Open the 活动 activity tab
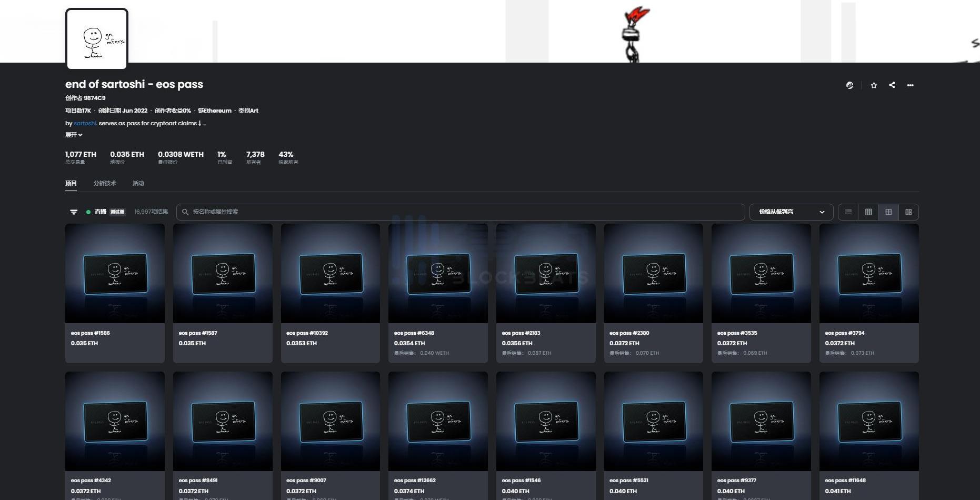980x500 pixels. coord(138,183)
